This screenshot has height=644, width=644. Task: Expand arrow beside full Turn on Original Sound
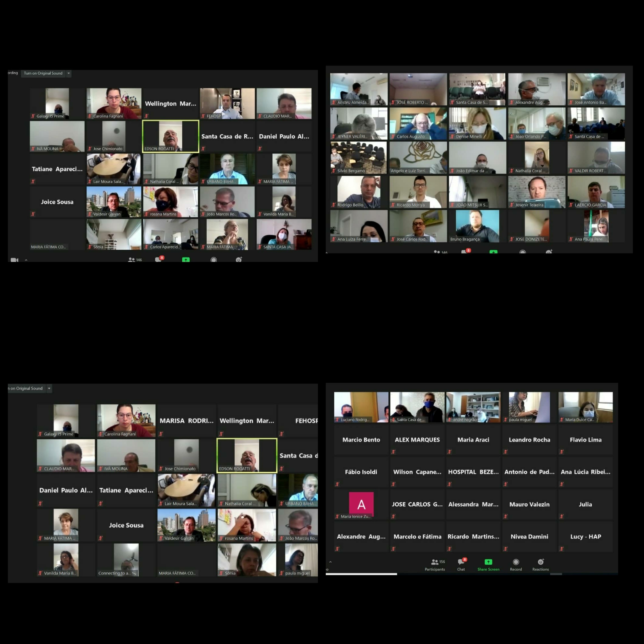pyautogui.click(x=69, y=73)
